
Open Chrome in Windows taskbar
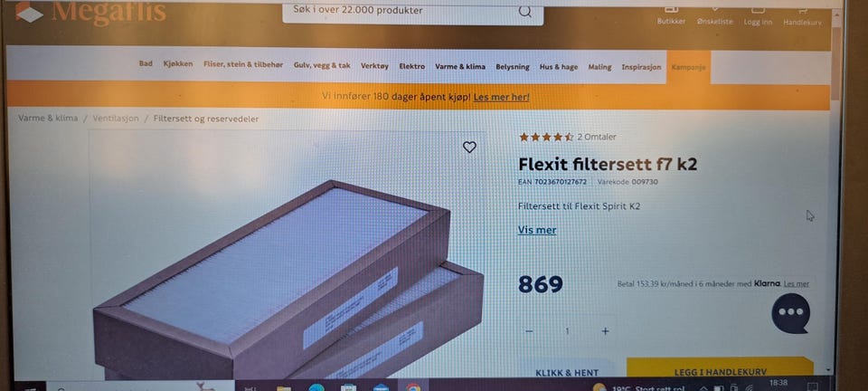click(x=413, y=386)
